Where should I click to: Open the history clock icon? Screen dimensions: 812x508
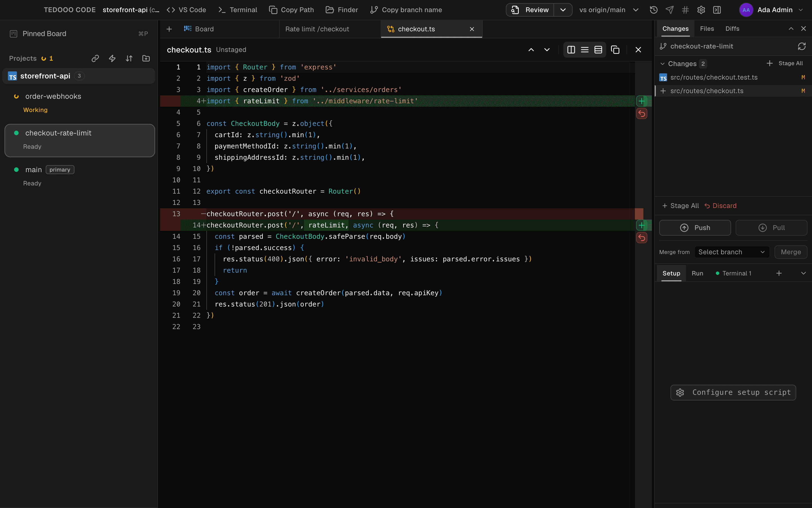click(654, 10)
